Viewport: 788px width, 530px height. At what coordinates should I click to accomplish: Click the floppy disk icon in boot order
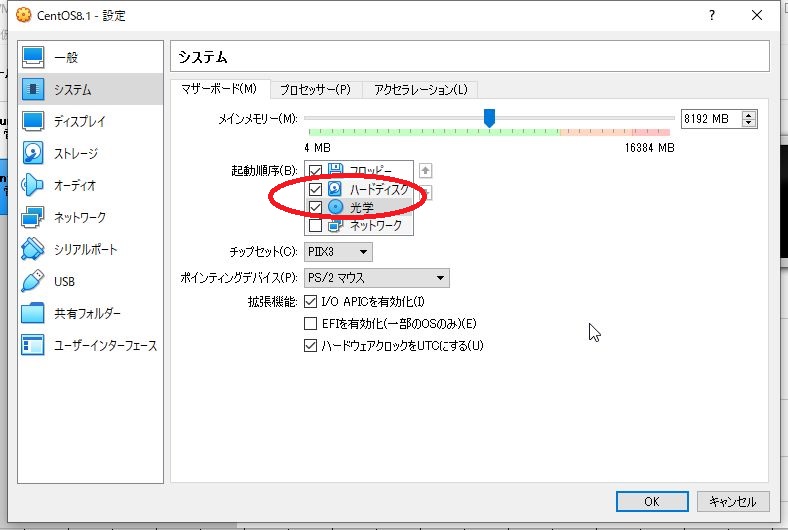coord(335,170)
